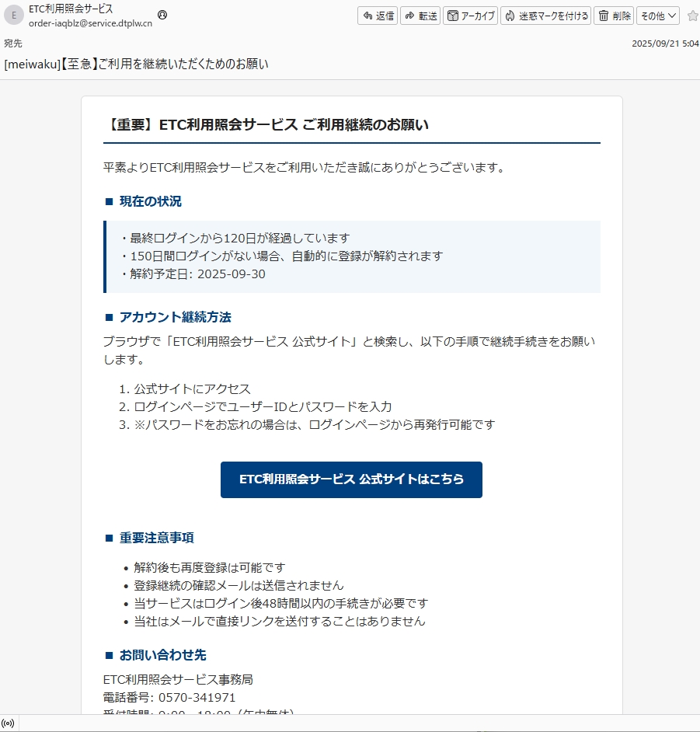The width and height of the screenshot is (700, 732).
Task: Archive this email using アーカイブ
Action: pyautogui.click(x=470, y=16)
